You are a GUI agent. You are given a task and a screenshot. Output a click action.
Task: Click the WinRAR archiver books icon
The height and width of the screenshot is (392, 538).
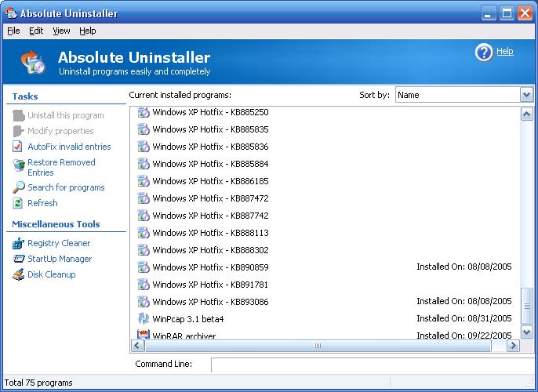[x=144, y=334]
